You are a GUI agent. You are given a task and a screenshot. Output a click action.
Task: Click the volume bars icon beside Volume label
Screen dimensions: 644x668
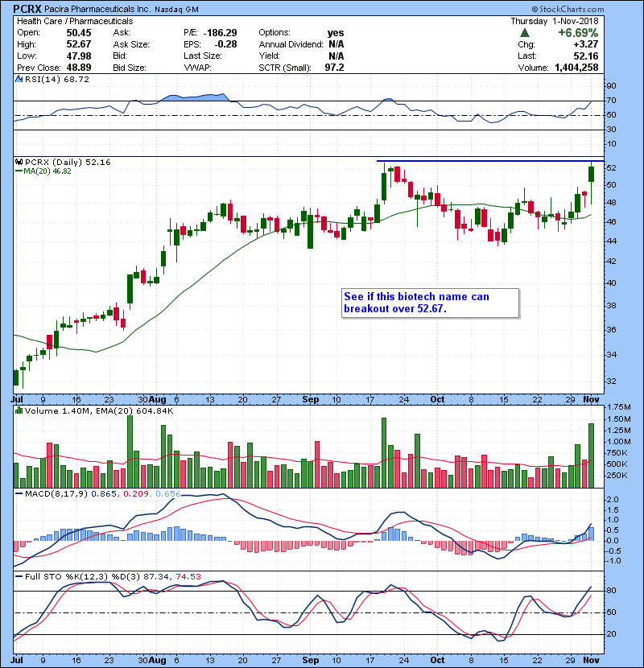click(x=19, y=410)
